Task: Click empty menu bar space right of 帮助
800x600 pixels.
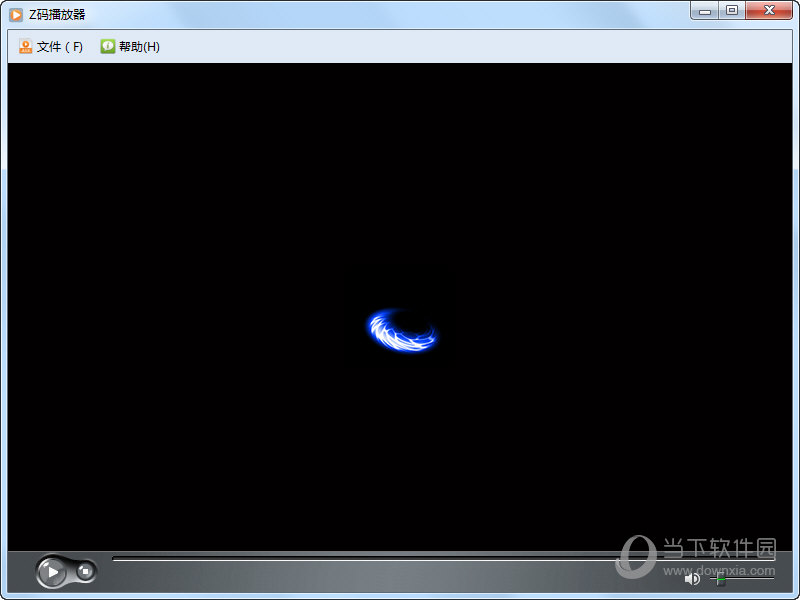Action: pos(450,47)
